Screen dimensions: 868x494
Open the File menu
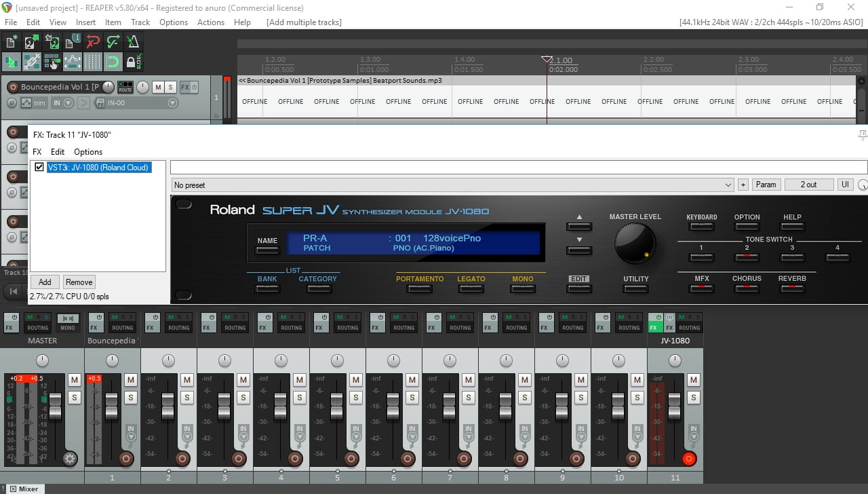tap(11, 22)
